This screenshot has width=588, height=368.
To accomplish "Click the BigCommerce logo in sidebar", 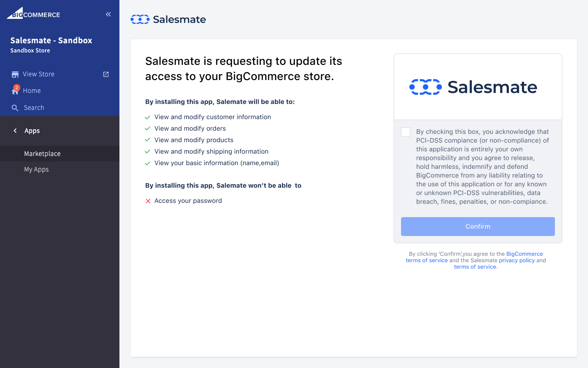I will 34,13.
